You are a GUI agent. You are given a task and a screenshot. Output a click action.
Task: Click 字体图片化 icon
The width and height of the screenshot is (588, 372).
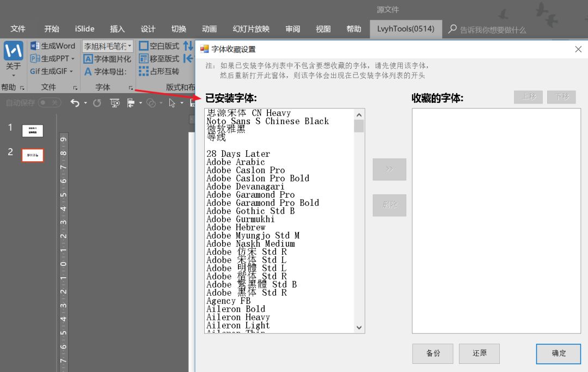[x=88, y=59]
